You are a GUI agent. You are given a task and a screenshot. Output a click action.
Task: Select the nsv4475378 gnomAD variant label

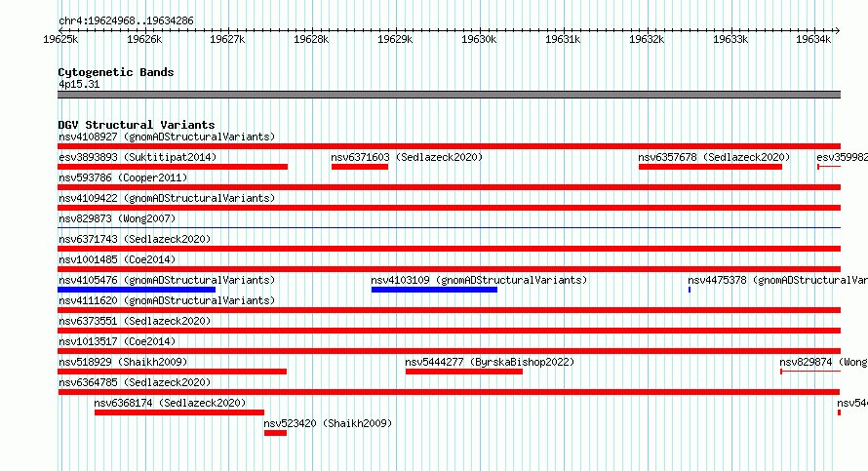(777, 280)
